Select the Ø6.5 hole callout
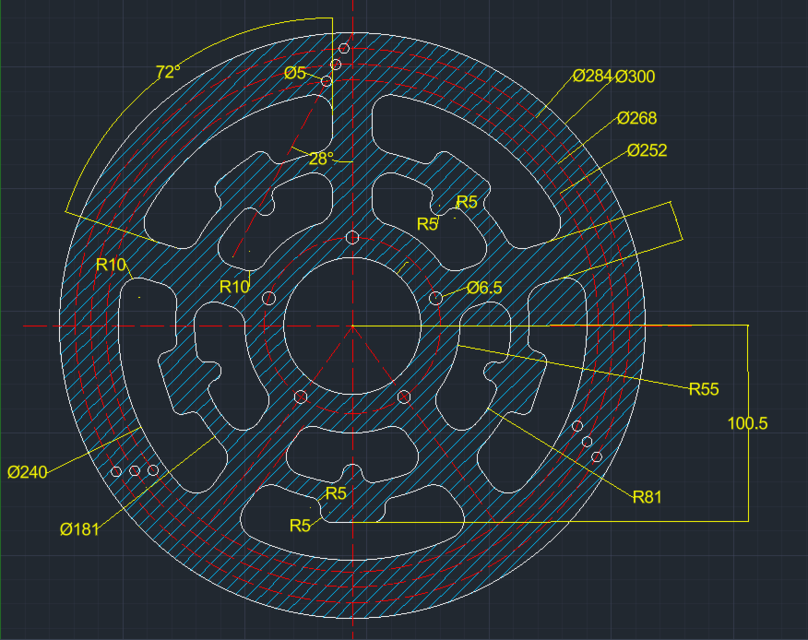Viewport: 808px width, 640px height. (x=484, y=288)
